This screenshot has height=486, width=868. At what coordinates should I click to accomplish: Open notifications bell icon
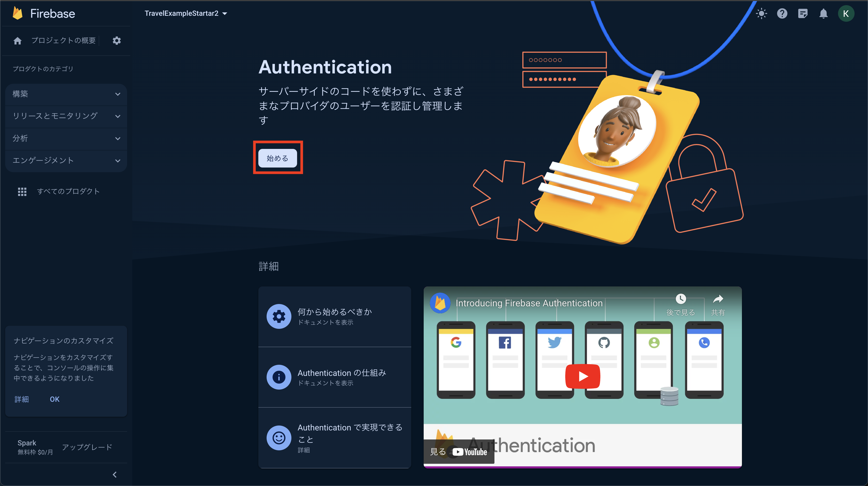pos(823,13)
